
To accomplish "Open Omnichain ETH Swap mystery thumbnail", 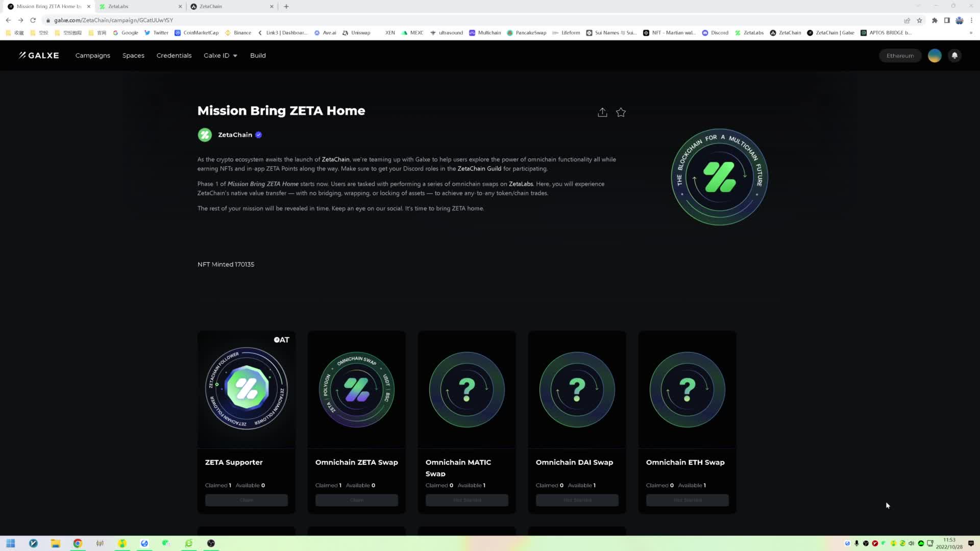I will [688, 389].
